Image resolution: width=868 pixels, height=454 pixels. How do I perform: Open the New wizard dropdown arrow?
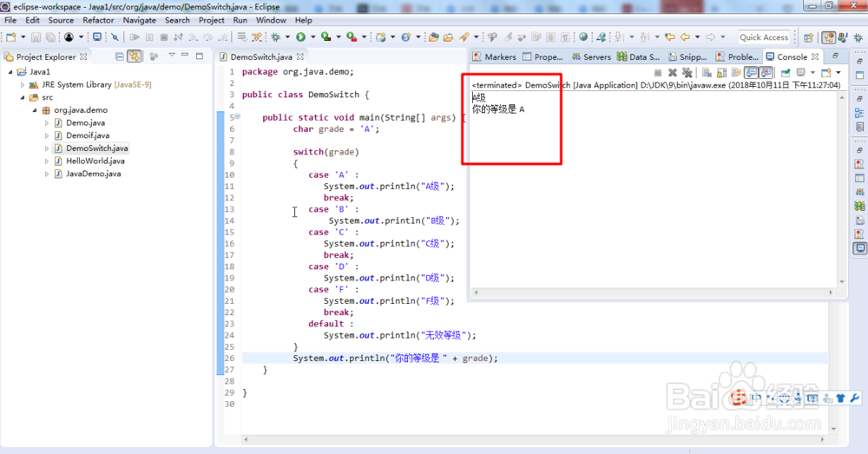23,37
